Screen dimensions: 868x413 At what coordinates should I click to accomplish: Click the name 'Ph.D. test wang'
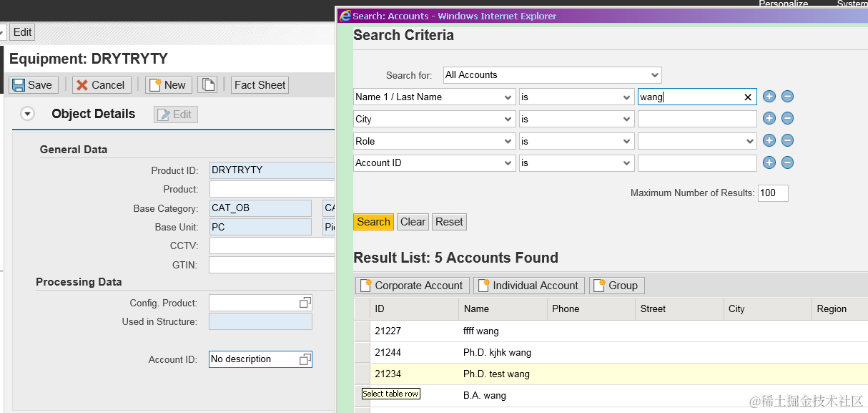coord(497,374)
